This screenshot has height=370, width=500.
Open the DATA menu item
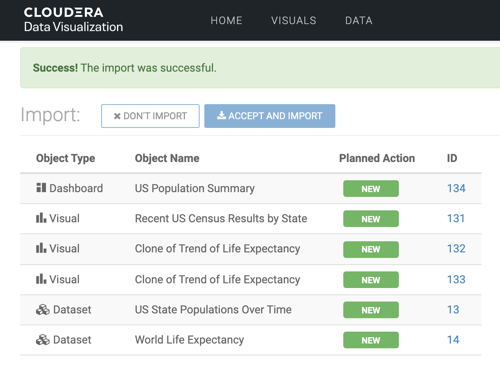tap(359, 20)
